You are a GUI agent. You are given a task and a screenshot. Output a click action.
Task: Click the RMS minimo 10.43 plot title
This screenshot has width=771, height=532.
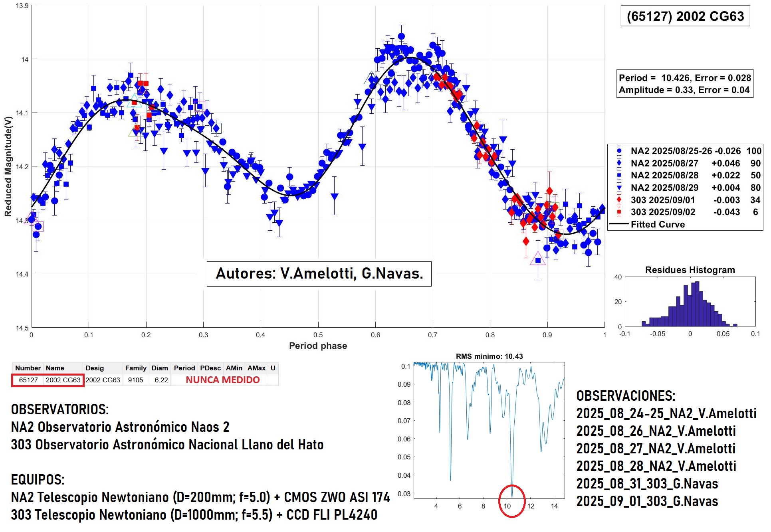pyautogui.click(x=489, y=356)
